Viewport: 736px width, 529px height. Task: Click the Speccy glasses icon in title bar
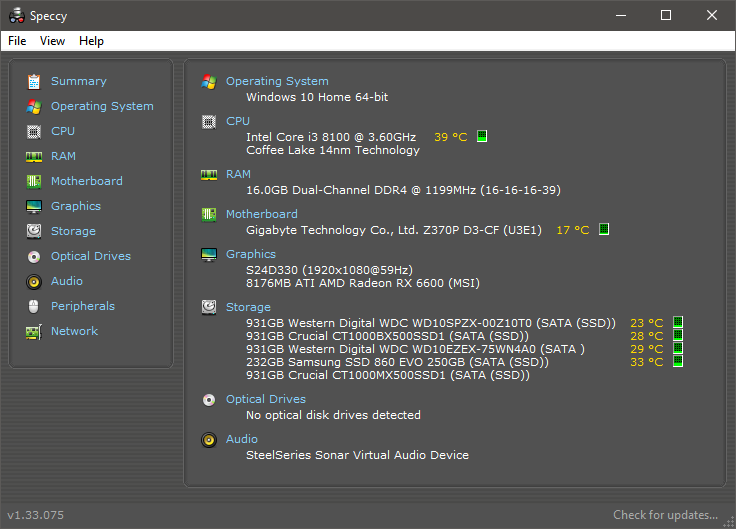17,15
